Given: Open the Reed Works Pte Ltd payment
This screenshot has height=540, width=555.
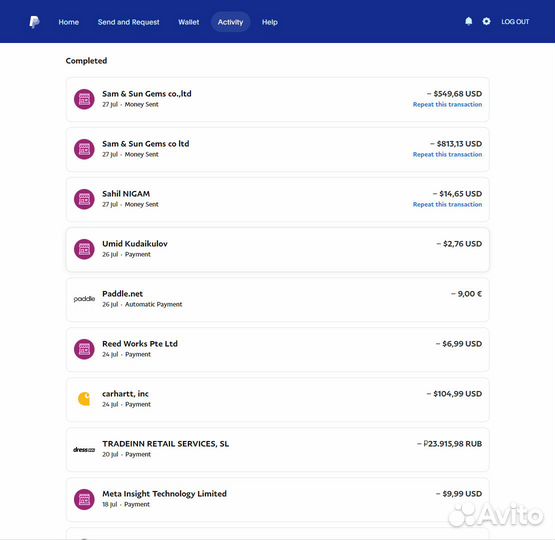Looking at the screenshot, I should pos(278,350).
